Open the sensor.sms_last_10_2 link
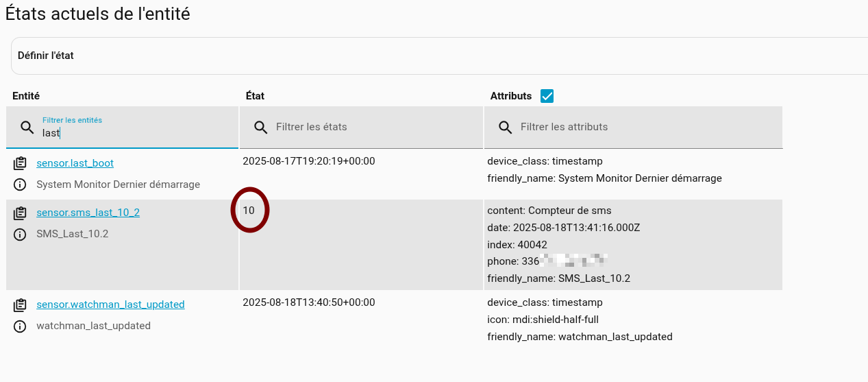 coord(88,213)
